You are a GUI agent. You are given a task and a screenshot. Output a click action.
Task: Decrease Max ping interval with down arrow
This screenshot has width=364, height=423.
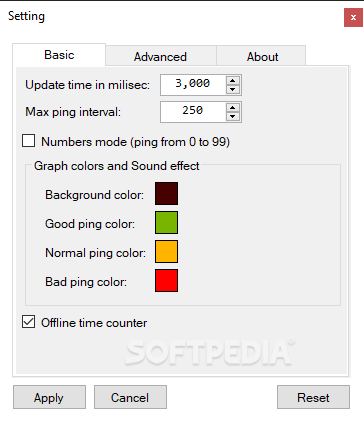pos(233,116)
